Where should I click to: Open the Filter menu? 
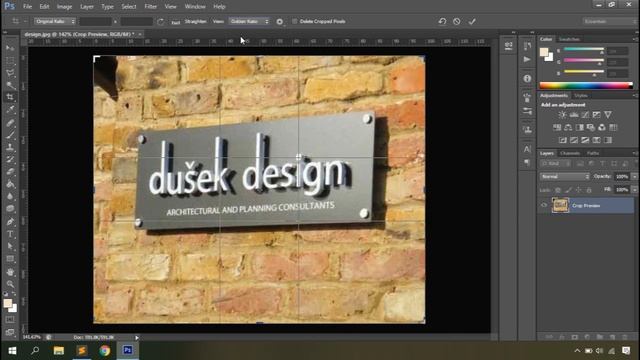(151, 7)
